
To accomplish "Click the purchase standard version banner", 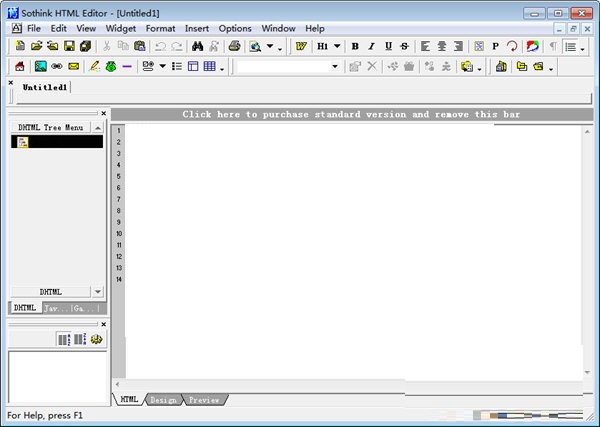I will tap(352, 114).
